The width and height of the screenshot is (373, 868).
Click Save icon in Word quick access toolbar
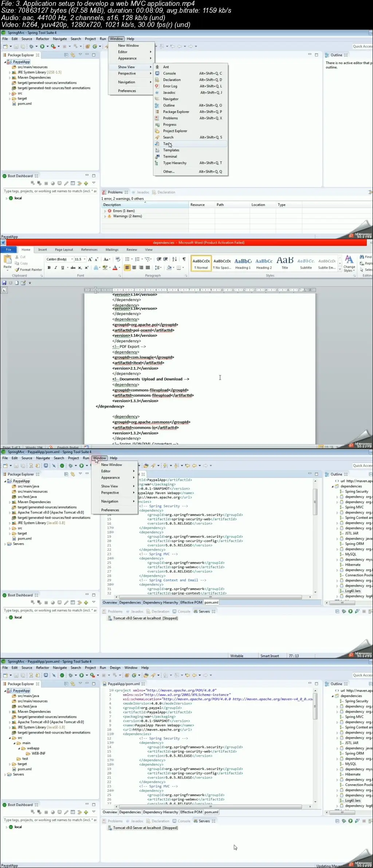[4, 283]
